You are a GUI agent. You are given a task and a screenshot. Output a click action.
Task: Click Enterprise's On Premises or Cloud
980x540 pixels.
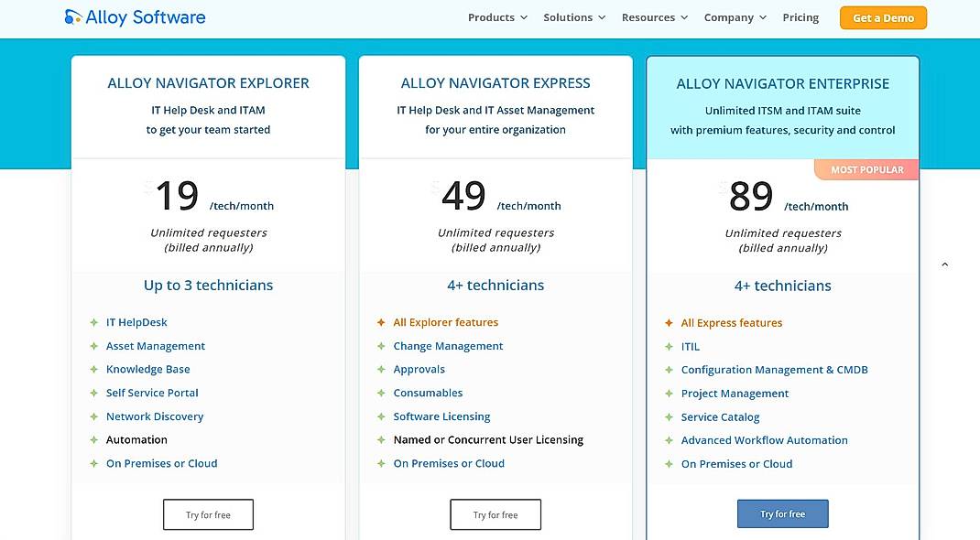pyautogui.click(x=737, y=464)
